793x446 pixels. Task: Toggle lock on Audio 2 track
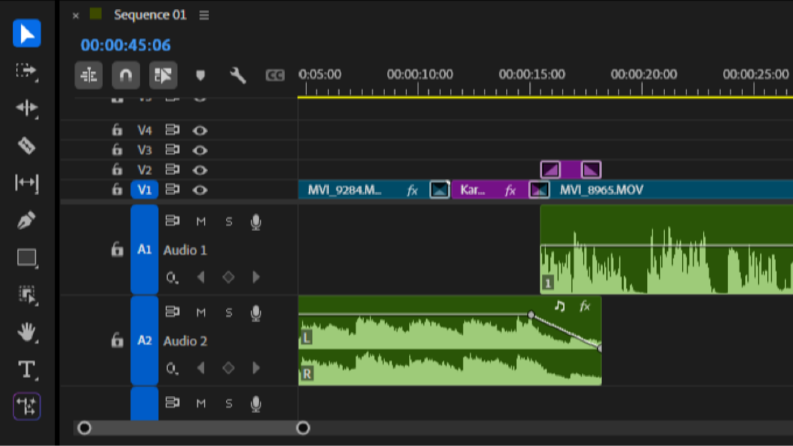click(117, 340)
